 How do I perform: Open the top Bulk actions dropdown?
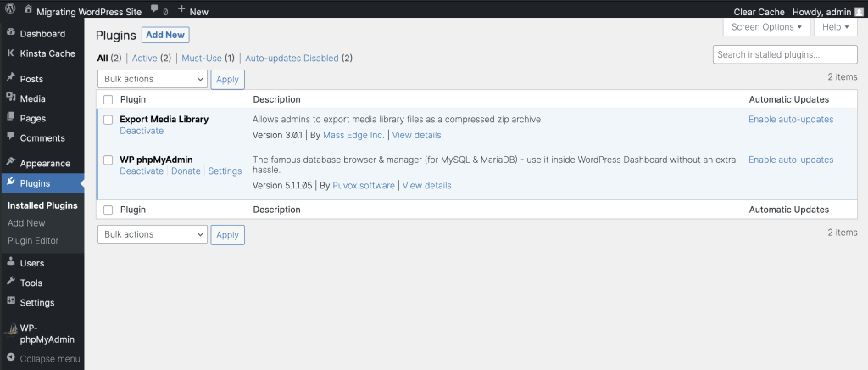pyautogui.click(x=153, y=79)
